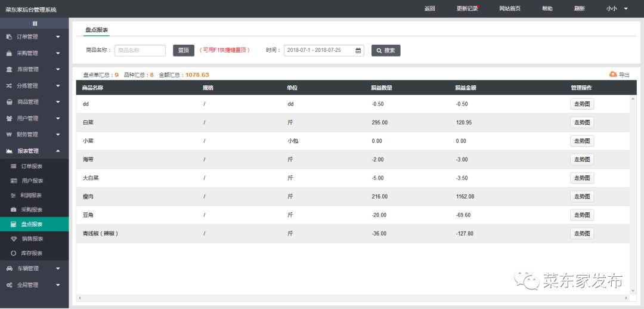Open 更新记录 in the top bar

point(467,8)
